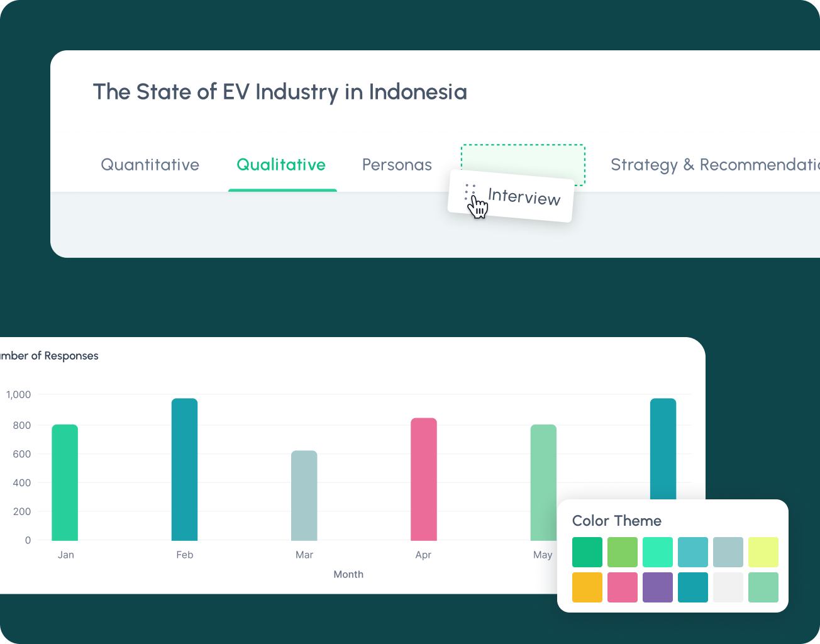Select the purple swatch
This screenshot has width=820, height=644.
click(x=658, y=587)
